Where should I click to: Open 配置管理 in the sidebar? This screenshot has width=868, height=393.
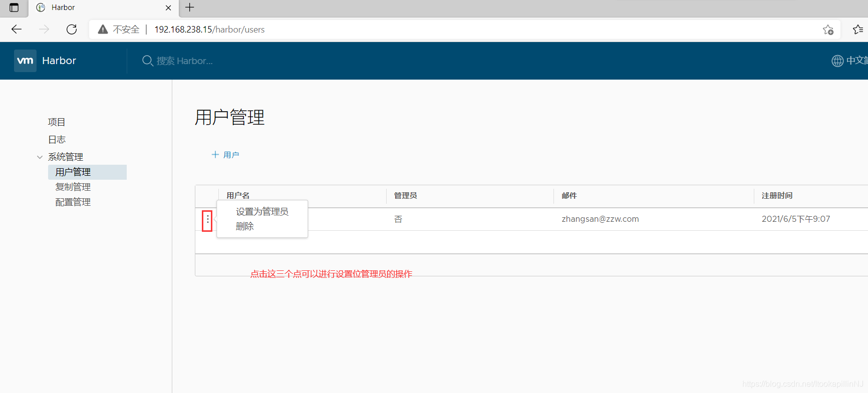(73, 202)
